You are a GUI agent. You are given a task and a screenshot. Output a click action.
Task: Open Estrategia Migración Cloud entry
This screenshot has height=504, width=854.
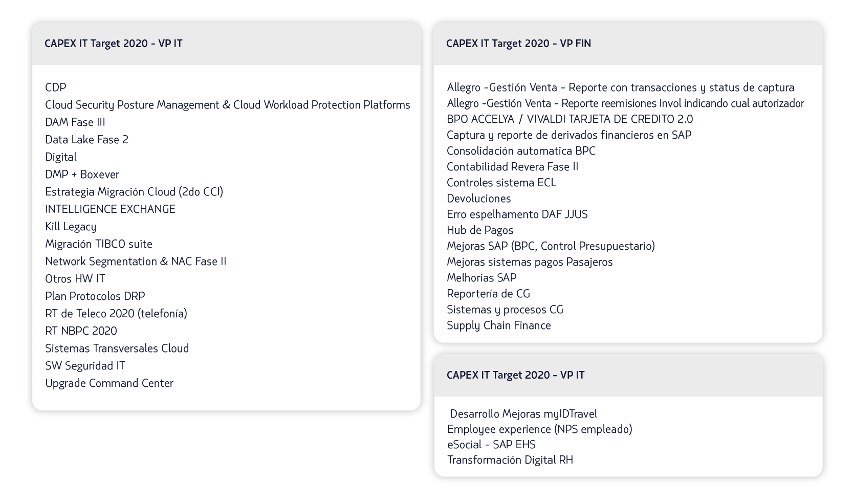[x=134, y=192]
